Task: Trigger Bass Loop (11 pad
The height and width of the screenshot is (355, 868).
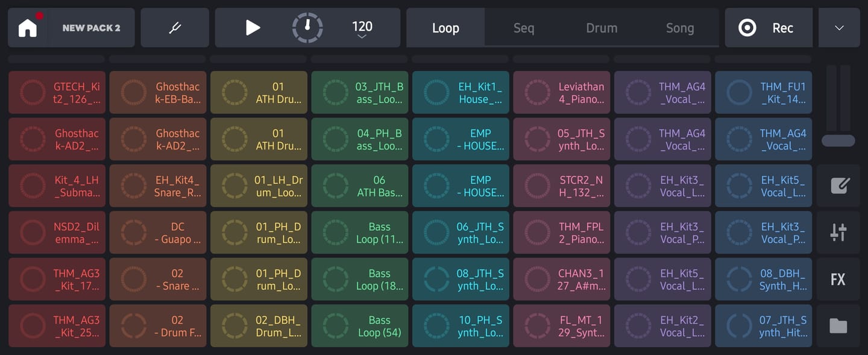Action: tap(360, 233)
